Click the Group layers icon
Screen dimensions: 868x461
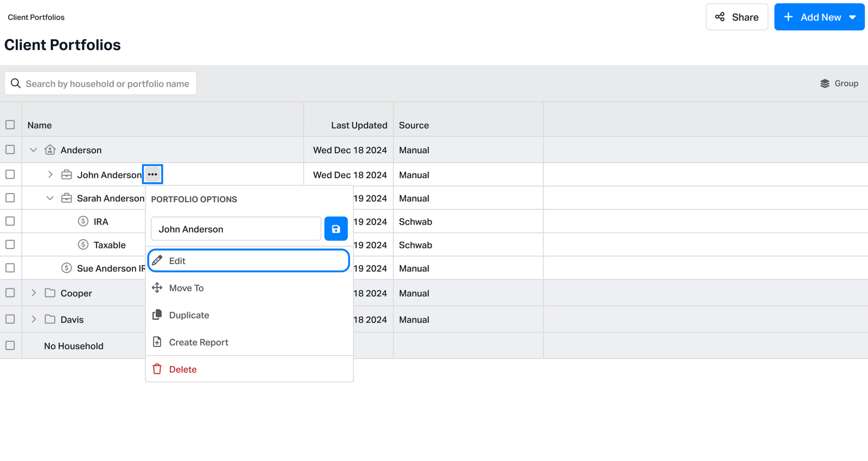(x=825, y=84)
